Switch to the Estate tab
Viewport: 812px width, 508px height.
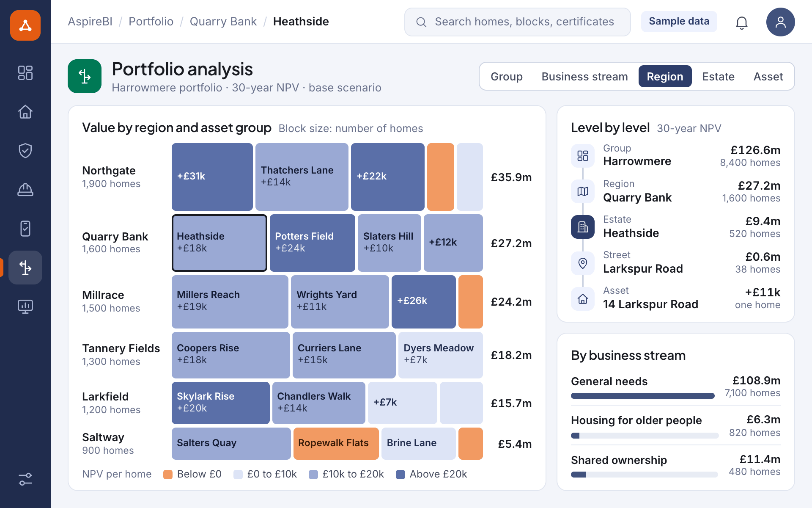pos(718,76)
